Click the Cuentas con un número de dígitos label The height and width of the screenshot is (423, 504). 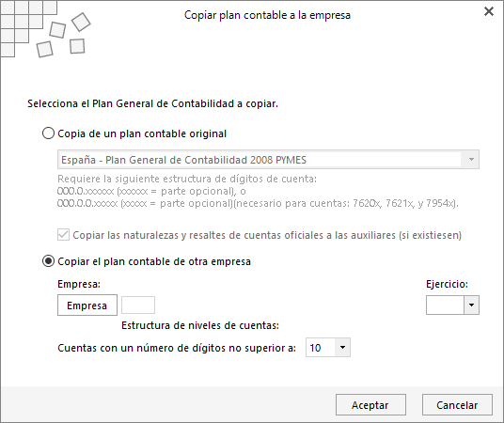177,348
